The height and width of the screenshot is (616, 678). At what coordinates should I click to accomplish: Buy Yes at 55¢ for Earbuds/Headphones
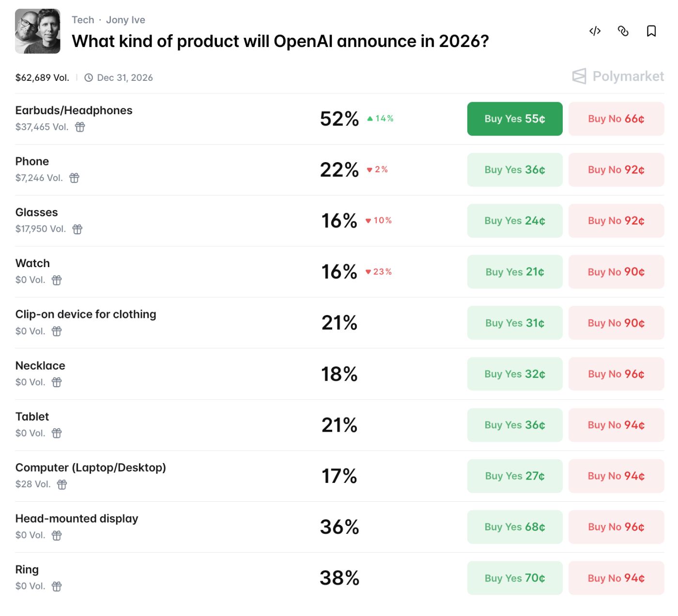click(514, 119)
